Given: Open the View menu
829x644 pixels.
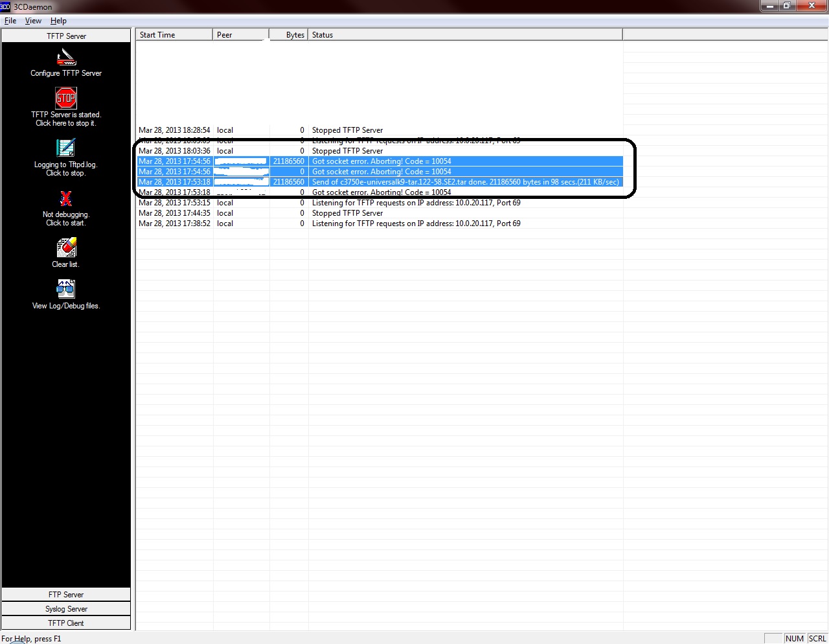Looking at the screenshot, I should 33,21.
